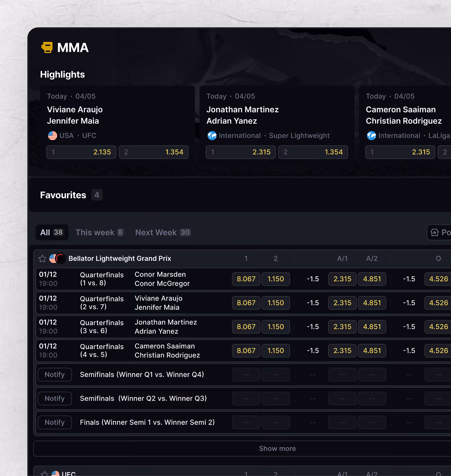Star the Bellator Lightweight Grand Prix league
451x476 pixels.
coord(42,259)
